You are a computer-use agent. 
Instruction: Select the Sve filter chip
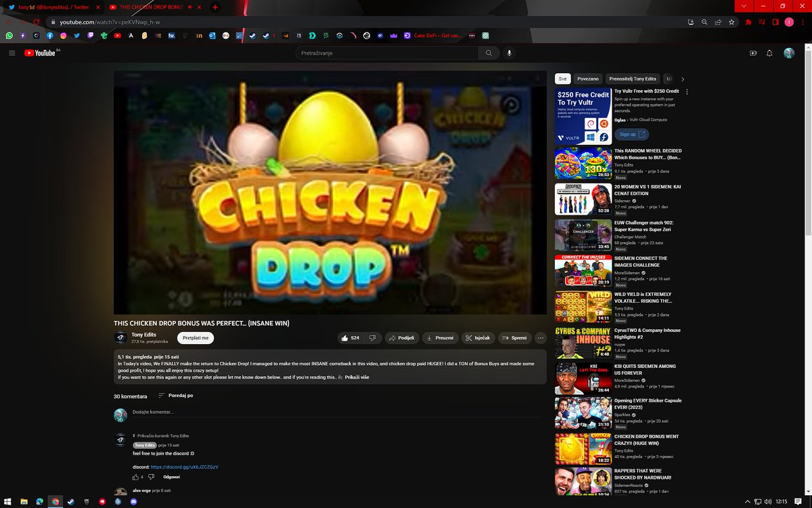562,79
